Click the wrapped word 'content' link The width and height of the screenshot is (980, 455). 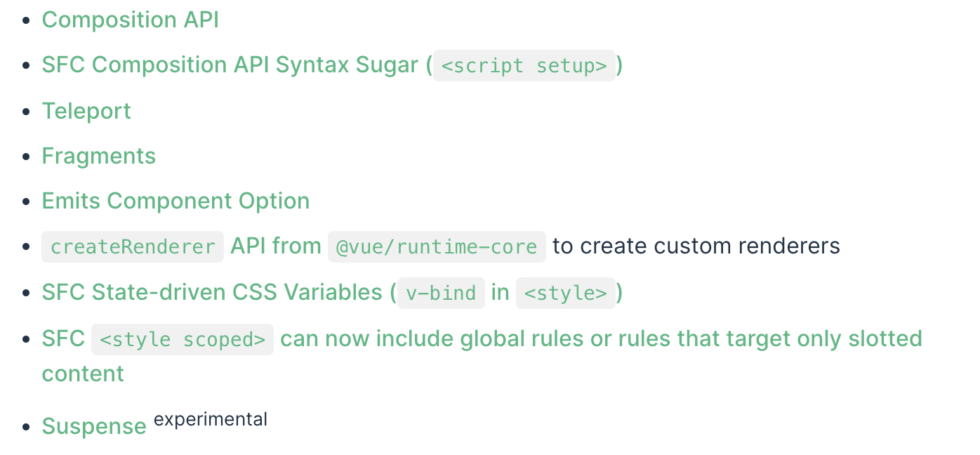click(83, 374)
